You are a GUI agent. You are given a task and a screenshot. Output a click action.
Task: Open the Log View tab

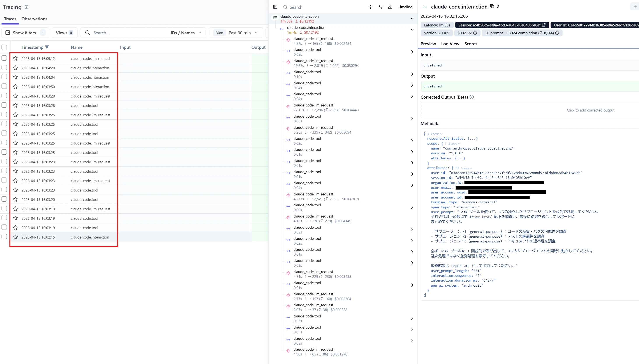coord(450,44)
